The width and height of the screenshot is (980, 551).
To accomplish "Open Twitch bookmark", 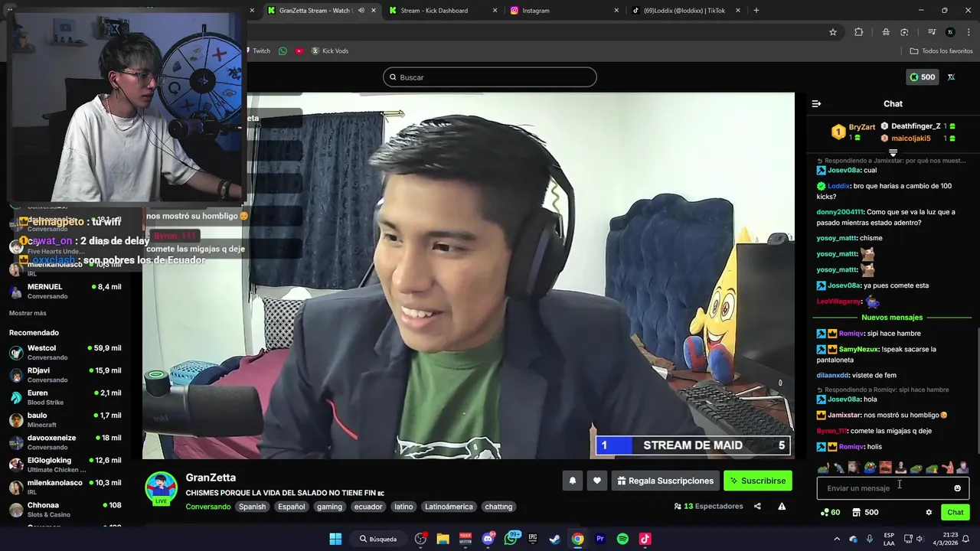I will click(256, 51).
